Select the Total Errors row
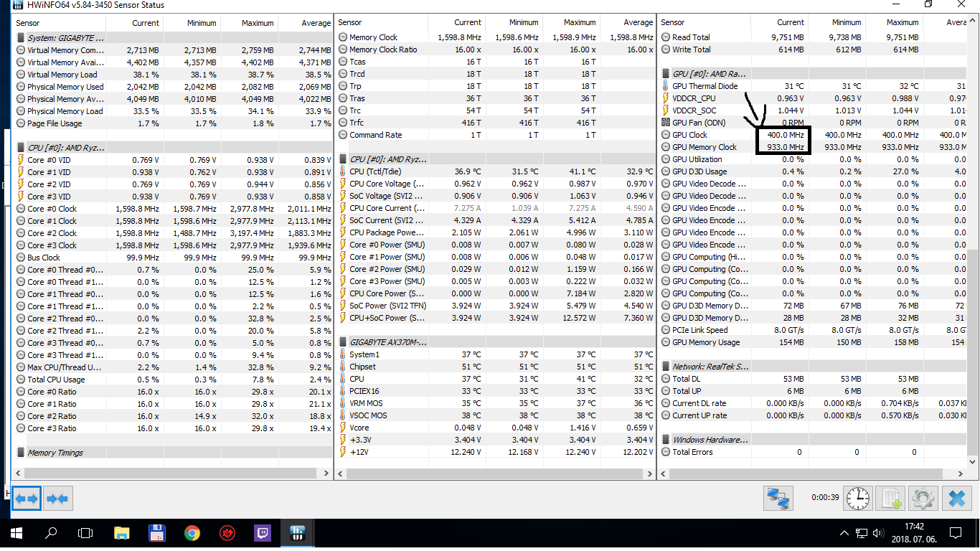The height and width of the screenshot is (551, 980). pyautogui.click(x=813, y=452)
